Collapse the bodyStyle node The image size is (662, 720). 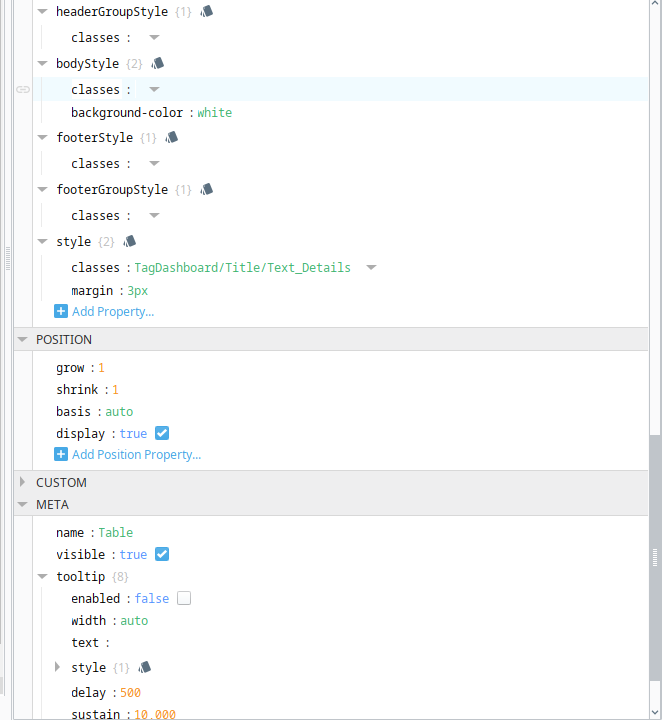click(x=42, y=63)
